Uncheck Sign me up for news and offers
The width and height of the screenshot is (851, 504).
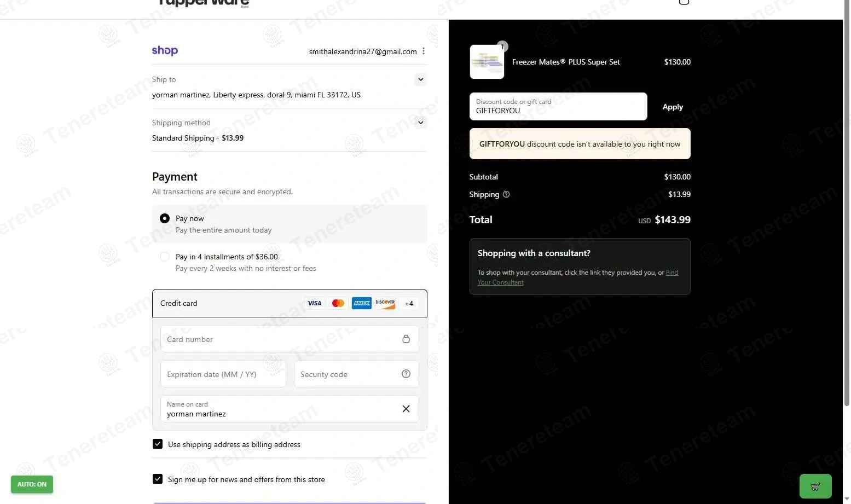(158, 479)
